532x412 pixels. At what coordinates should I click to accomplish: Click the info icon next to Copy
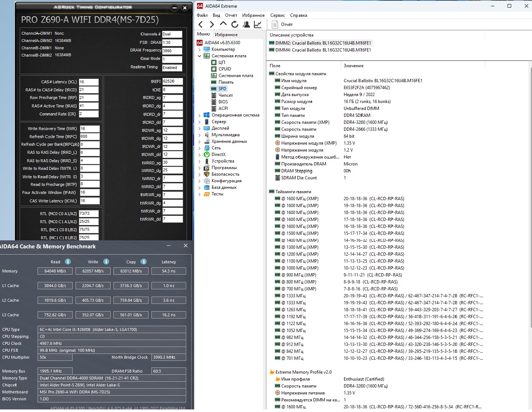144,262
